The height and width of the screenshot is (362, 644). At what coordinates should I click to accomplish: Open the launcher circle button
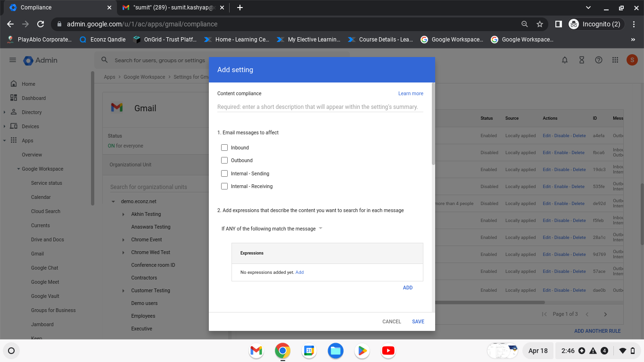coord(11,351)
